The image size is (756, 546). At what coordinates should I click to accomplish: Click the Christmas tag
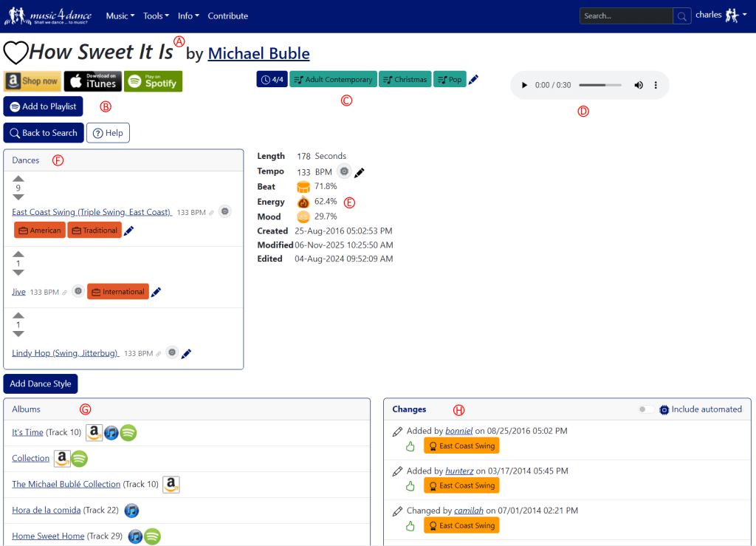point(405,80)
